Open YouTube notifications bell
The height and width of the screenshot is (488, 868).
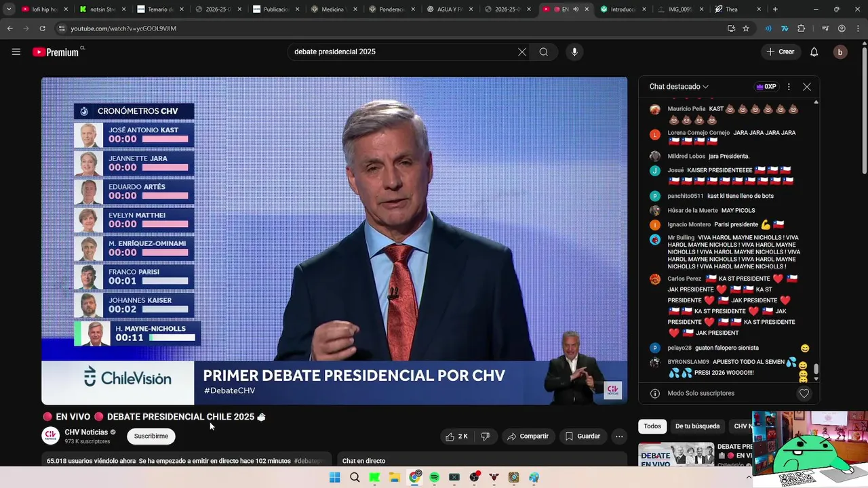[x=814, y=52]
